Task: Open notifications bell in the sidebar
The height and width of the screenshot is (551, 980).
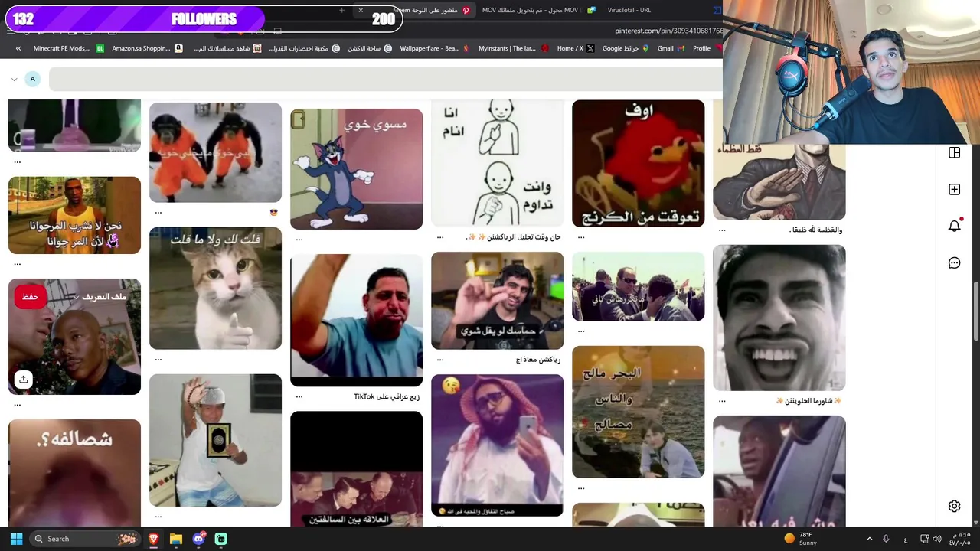Action: 954,226
